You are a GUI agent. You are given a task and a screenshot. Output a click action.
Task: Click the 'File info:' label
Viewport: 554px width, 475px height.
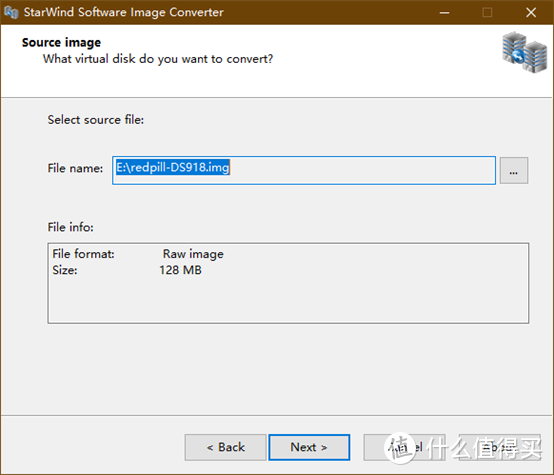tap(71, 227)
